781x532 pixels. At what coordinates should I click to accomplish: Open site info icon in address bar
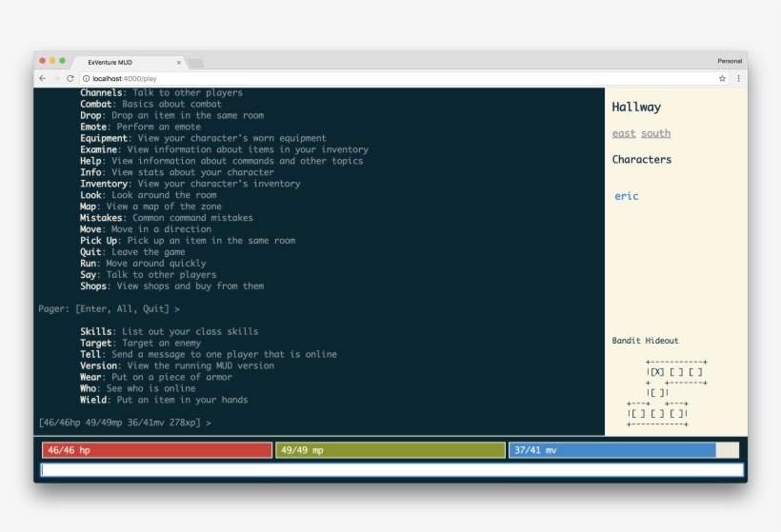tap(87, 78)
